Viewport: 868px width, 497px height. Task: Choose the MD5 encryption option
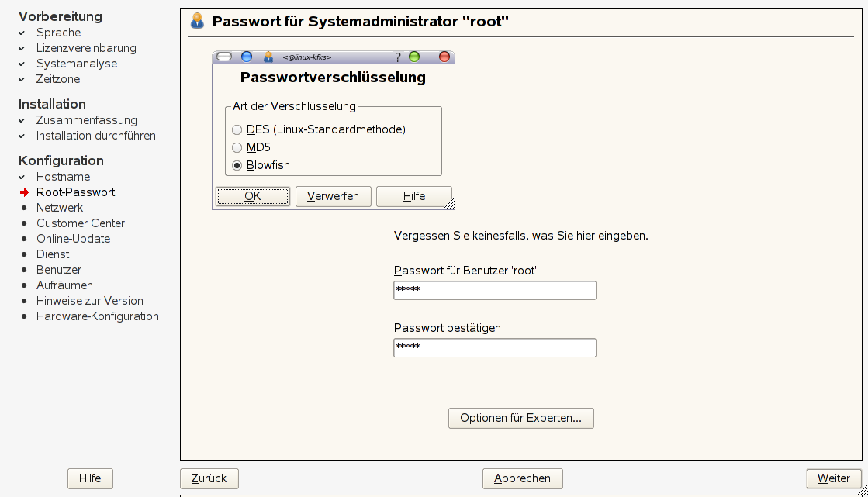pyautogui.click(x=237, y=147)
